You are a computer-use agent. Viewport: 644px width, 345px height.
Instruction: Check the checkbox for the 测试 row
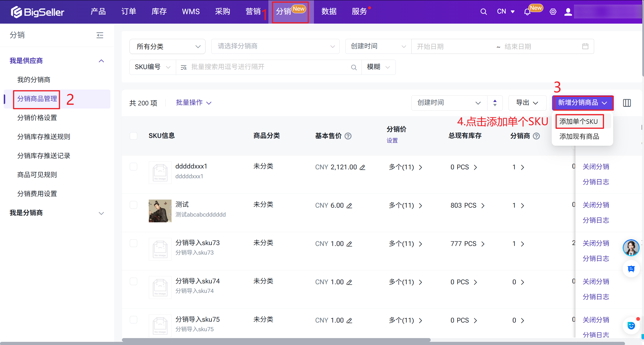tap(133, 205)
